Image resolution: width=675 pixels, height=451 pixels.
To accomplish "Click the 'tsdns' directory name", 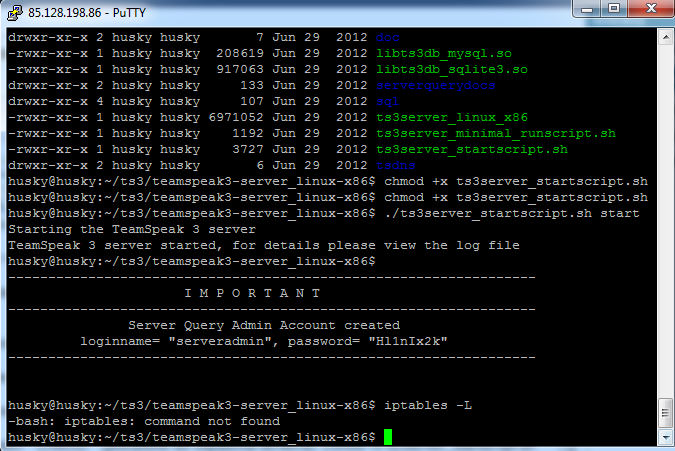I will coord(396,165).
